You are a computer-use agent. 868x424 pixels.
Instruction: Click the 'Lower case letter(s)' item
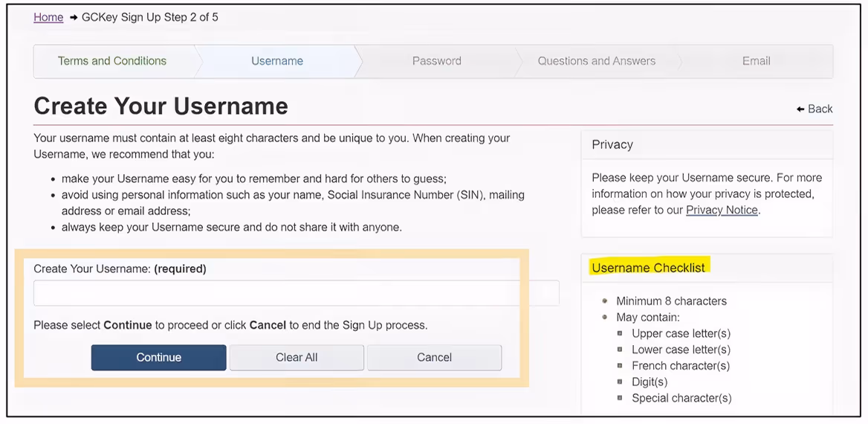point(681,350)
